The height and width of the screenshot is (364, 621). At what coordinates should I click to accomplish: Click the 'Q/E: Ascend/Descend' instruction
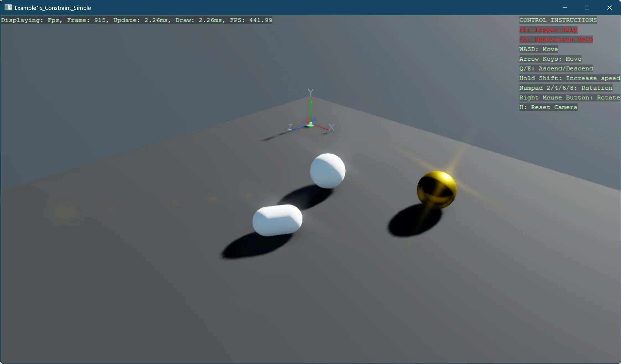556,69
